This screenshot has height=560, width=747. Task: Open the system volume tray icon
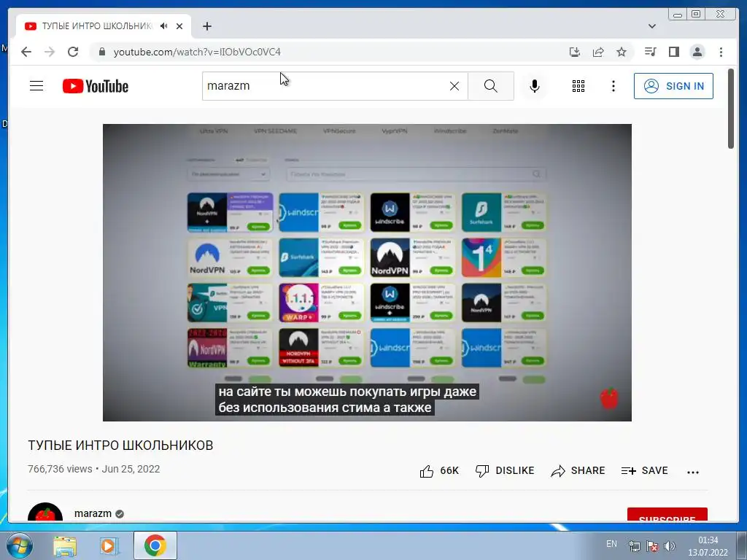(670, 546)
